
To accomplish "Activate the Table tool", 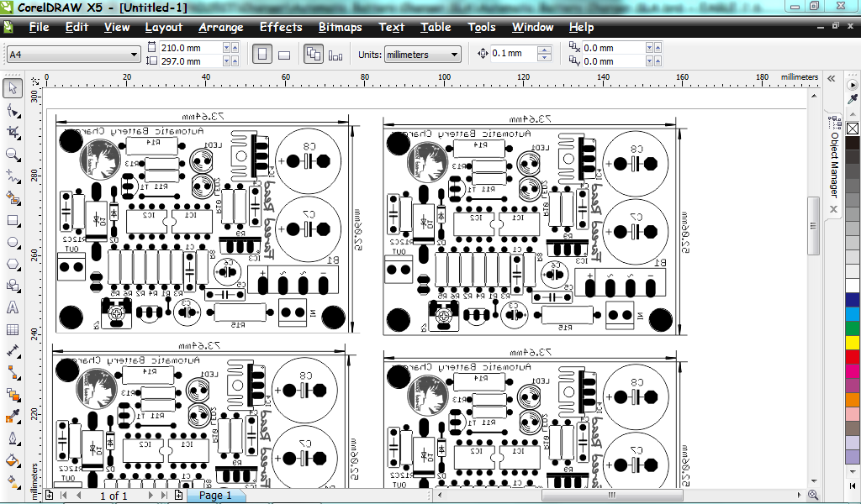I will 13,329.
